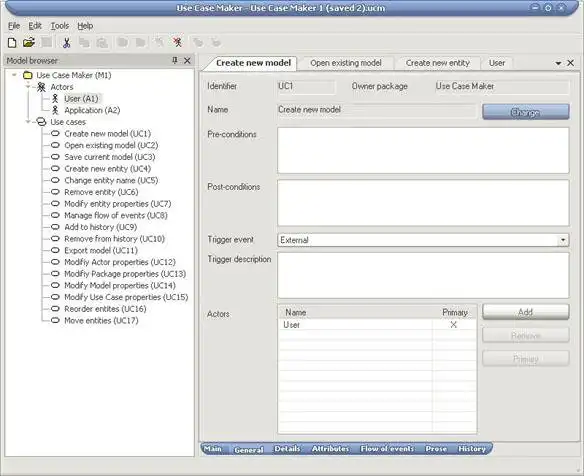Click the Primary column header in Actors table
Image resolution: width=584 pixels, height=476 pixels.
[x=454, y=312]
